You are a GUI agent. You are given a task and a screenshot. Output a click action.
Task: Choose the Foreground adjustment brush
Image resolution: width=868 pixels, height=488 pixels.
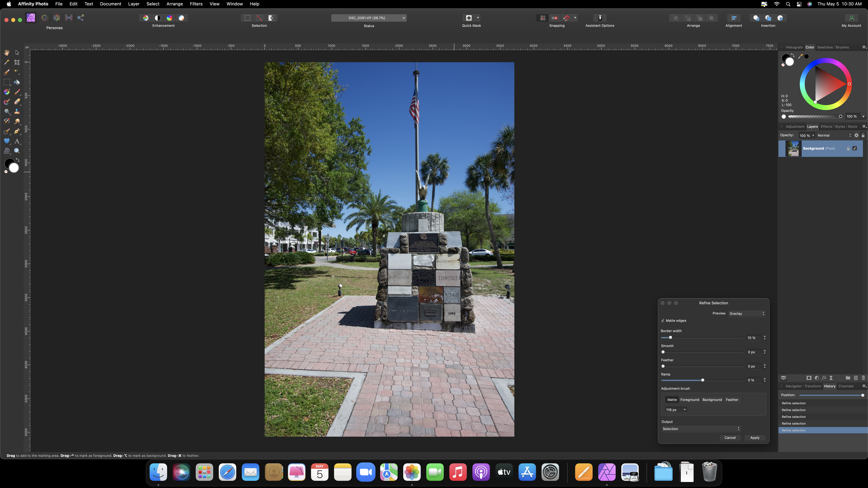690,400
